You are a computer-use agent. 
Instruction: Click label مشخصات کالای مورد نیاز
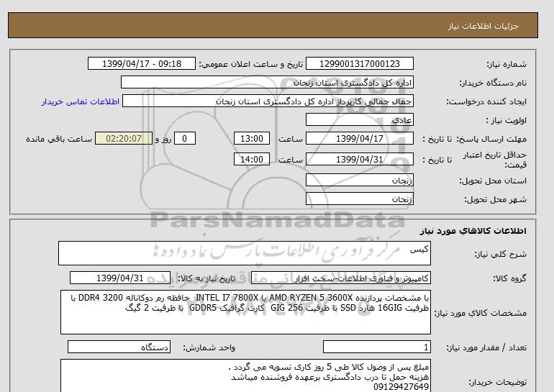pyautogui.click(x=480, y=313)
